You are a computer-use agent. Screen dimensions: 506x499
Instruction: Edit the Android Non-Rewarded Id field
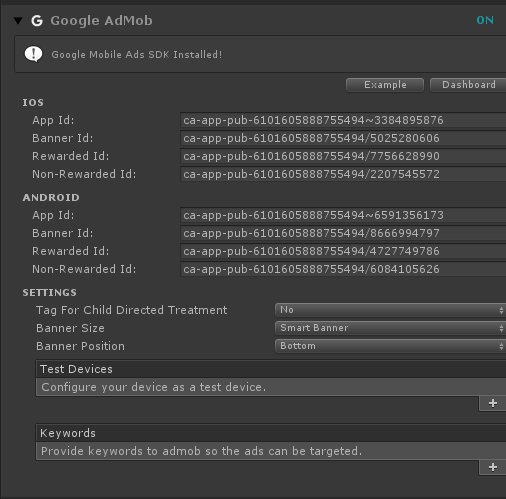point(343,269)
